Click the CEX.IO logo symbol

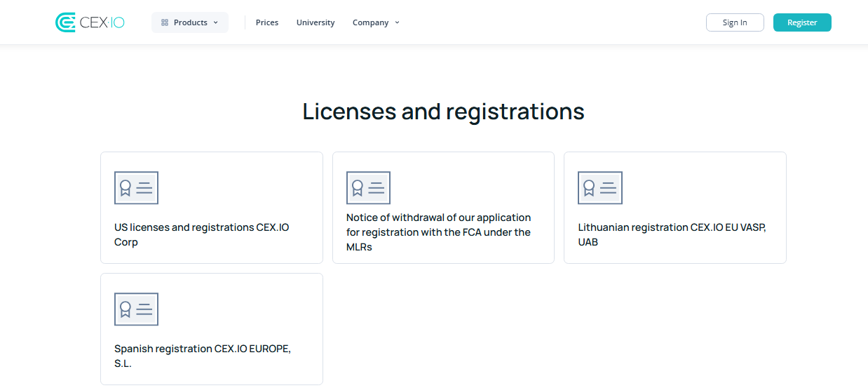[x=65, y=22]
